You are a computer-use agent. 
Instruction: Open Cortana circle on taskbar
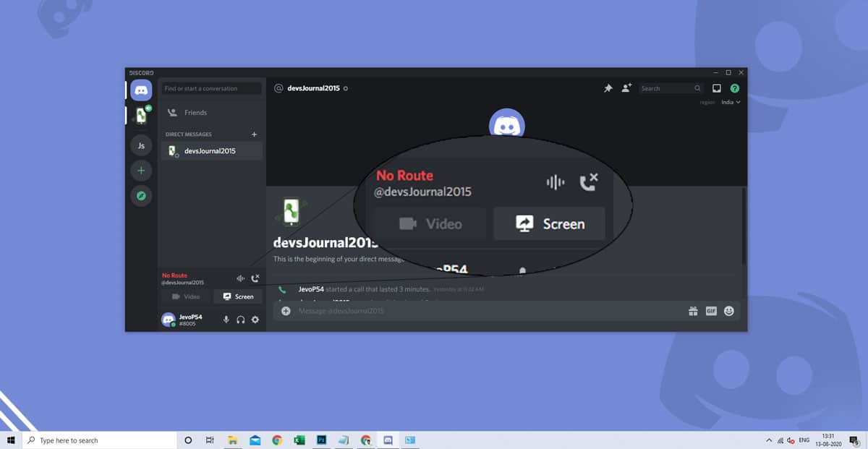tap(188, 440)
